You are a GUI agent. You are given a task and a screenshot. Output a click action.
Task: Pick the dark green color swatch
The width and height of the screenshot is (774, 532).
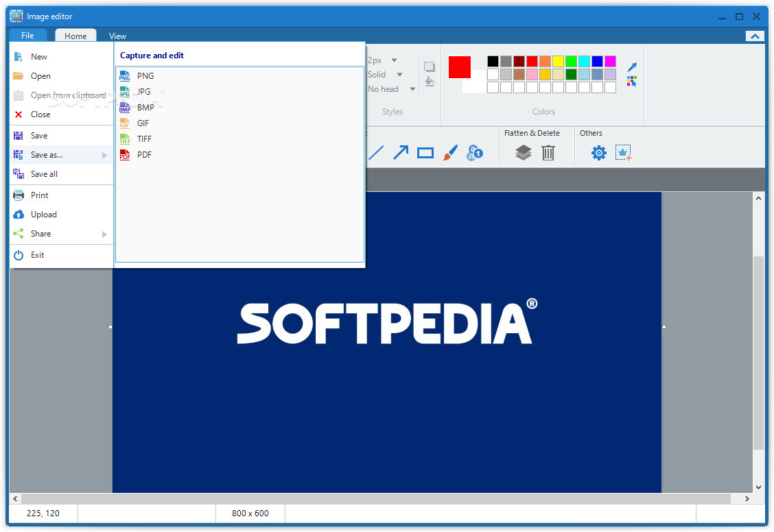571,75
